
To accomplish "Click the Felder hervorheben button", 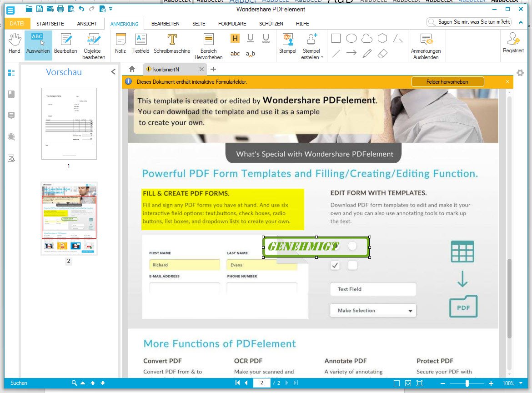I will click(447, 82).
